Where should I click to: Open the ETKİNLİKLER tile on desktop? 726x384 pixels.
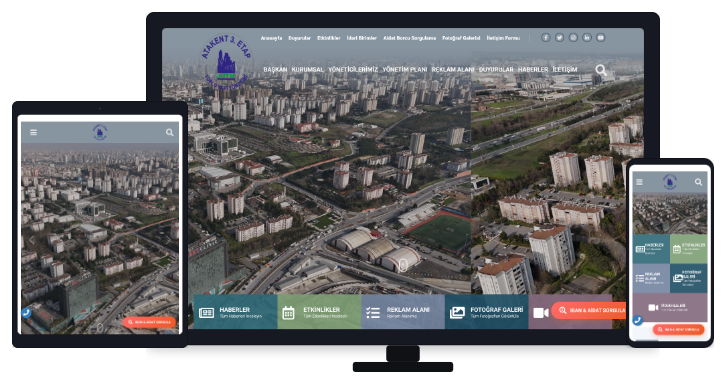pos(319,312)
